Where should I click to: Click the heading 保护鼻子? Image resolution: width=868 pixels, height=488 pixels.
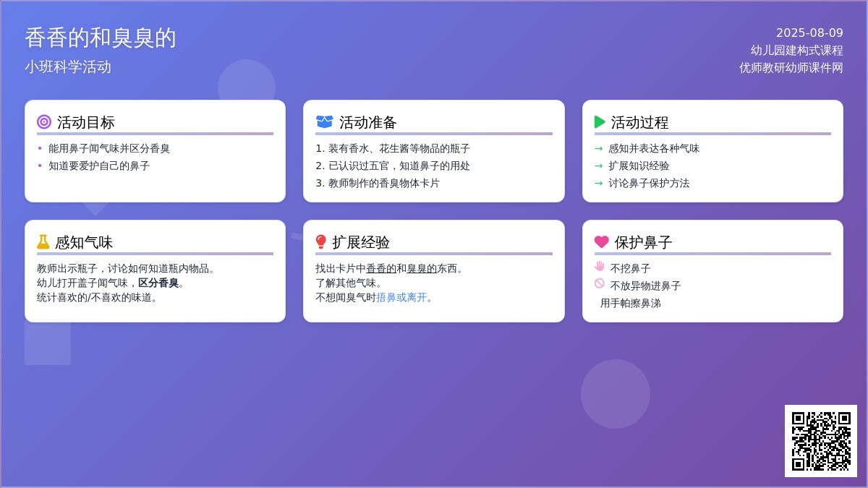644,242
